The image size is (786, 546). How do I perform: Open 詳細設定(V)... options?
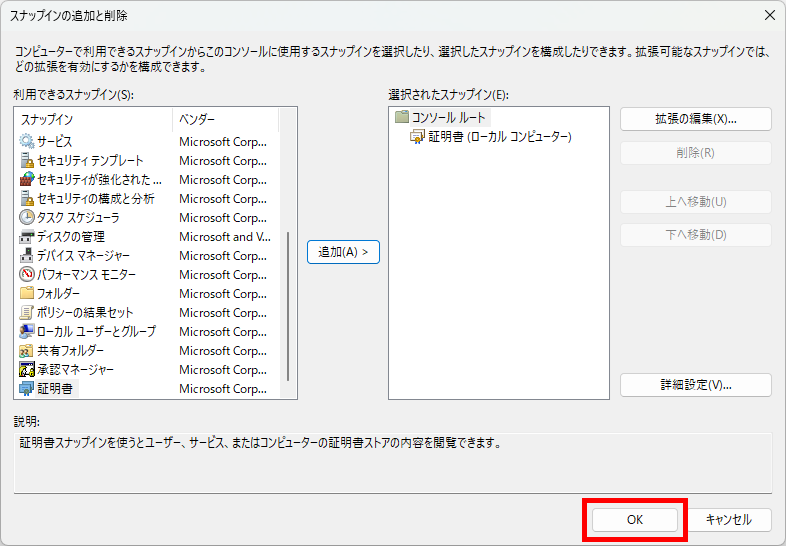695,385
